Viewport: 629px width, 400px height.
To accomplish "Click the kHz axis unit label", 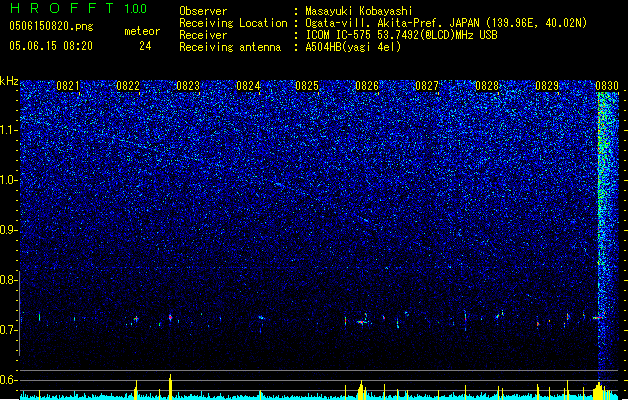I will click(9, 81).
